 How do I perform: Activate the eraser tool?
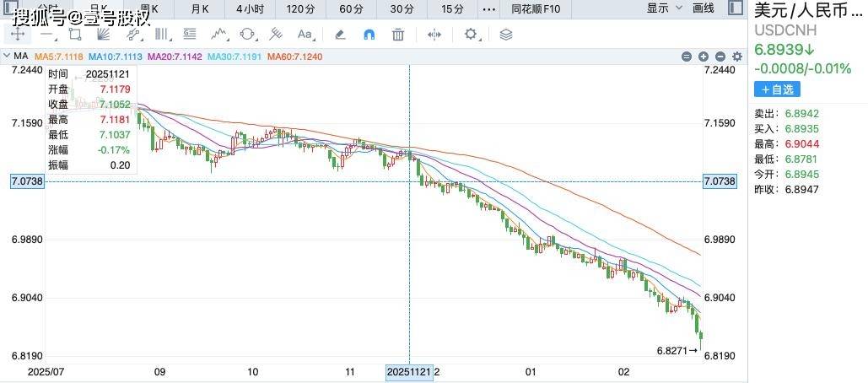340,35
